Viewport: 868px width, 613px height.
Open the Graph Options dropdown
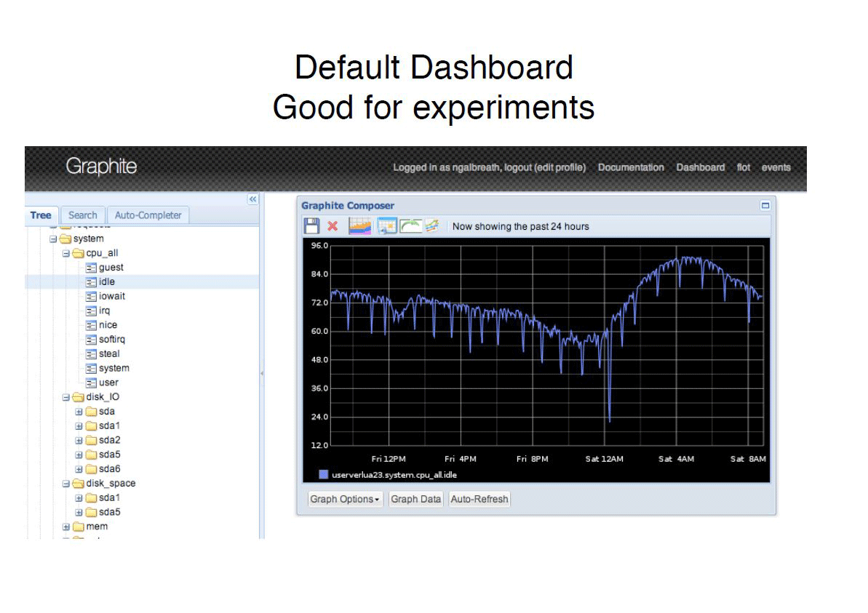(344, 499)
